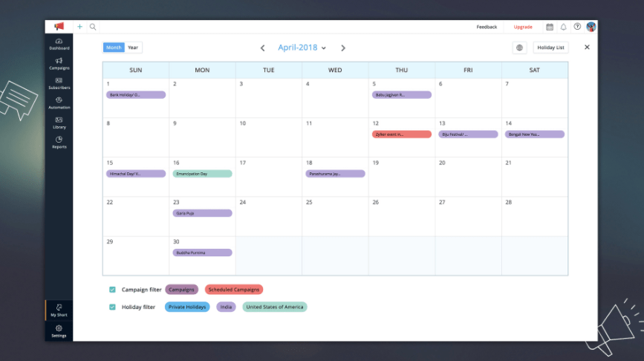Select the April 20 calendar cell

468,177
